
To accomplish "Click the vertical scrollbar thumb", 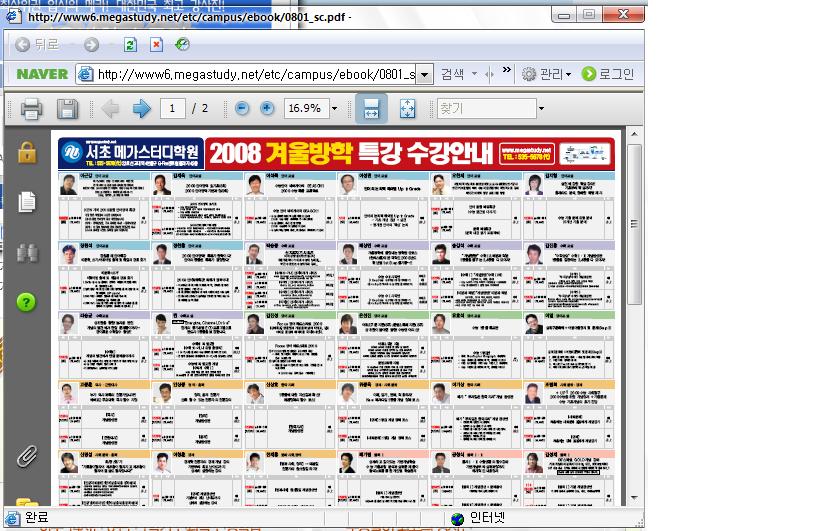I will 634,224.
